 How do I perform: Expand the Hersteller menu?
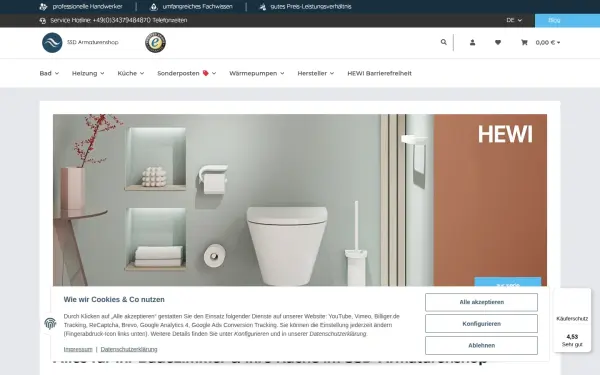[316, 73]
